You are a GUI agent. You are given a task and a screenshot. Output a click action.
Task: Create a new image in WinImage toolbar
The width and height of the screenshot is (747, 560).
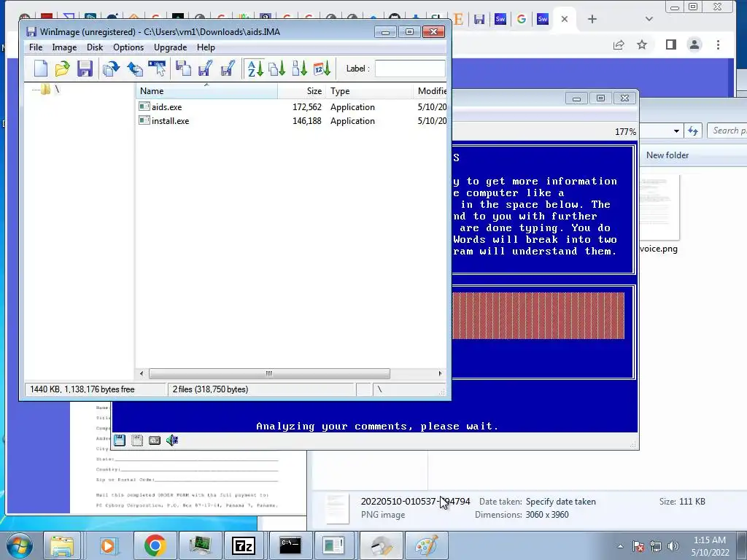41,69
